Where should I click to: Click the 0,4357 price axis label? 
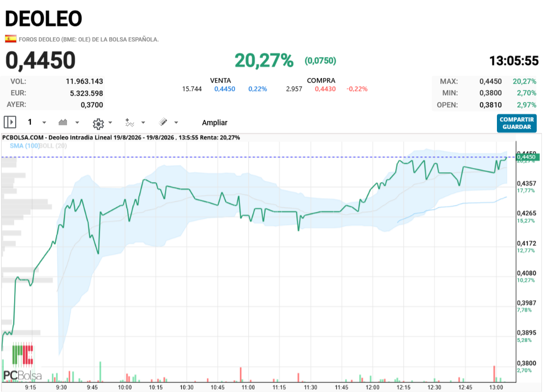click(x=526, y=183)
